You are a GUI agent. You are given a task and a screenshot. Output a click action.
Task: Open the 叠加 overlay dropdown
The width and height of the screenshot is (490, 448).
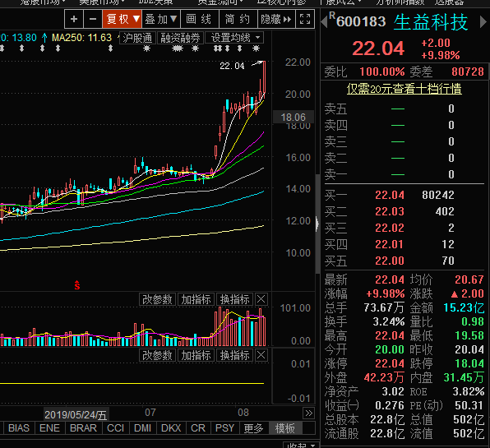click(x=160, y=19)
